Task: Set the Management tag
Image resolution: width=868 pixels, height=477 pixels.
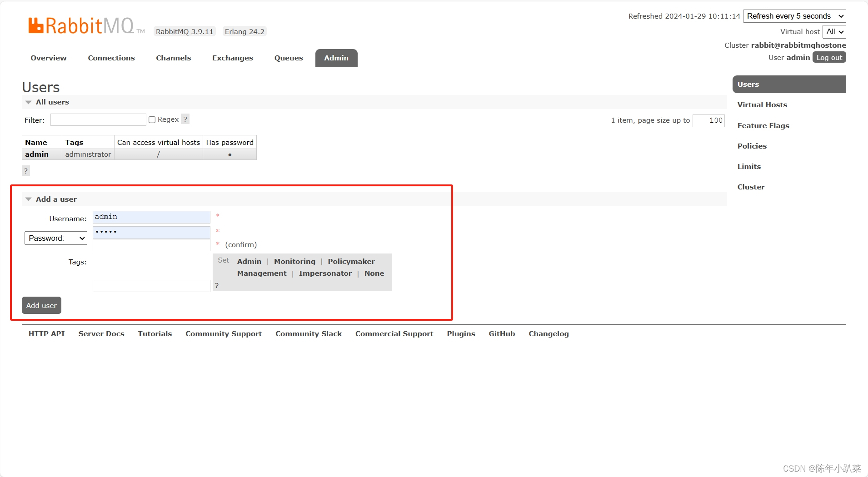Action: pyautogui.click(x=262, y=273)
